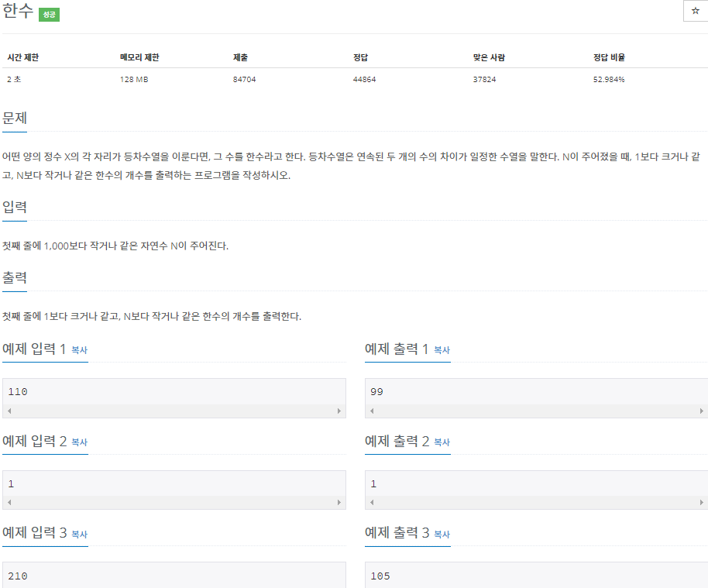
Task: Copy 예제 출력 1 via 복사 link
Action: click(442, 350)
